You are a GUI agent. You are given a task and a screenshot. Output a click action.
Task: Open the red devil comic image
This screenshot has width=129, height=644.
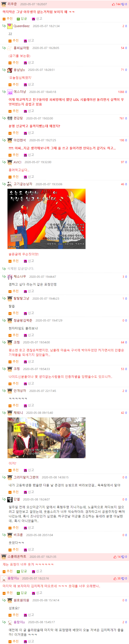click(x=46, y=219)
